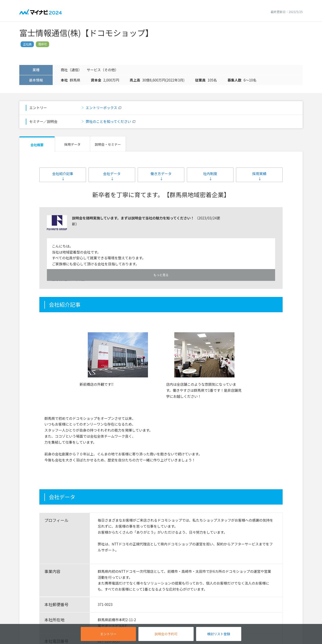Click the セミナー／説明会 row label
322x644 pixels.
coord(43,122)
